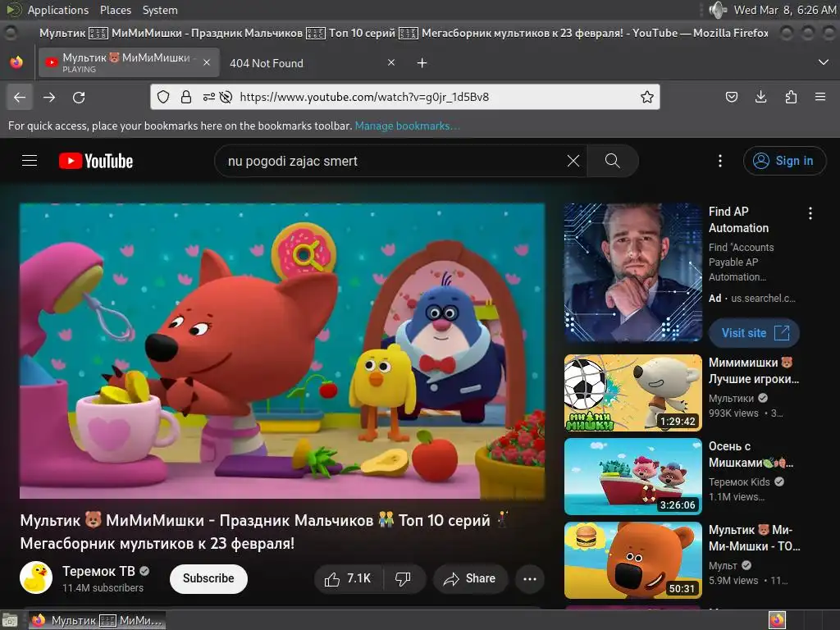
Task: Close the playing Мультик МиМиМишки tab
Action: point(206,62)
